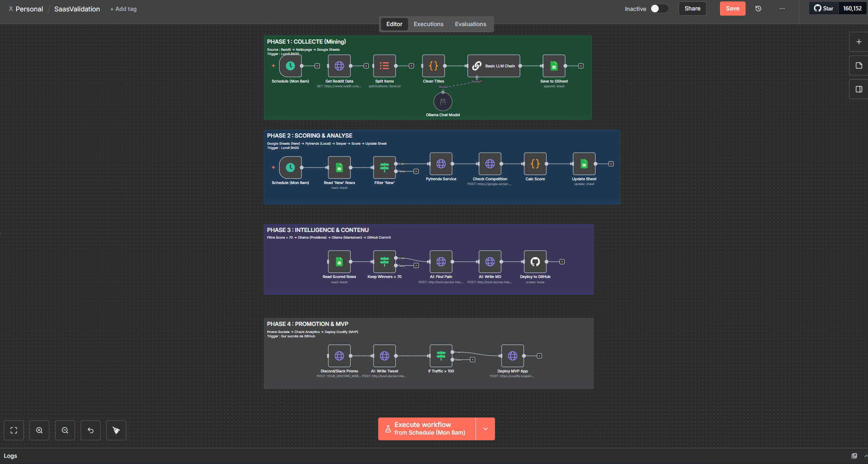This screenshot has width=868, height=464.
Task: Select the Calc Score code node
Action: (x=535, y=164)
